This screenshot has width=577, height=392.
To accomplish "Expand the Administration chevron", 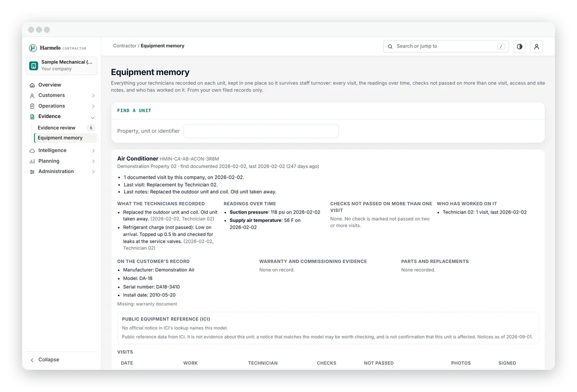I will [x=93, y=172].
